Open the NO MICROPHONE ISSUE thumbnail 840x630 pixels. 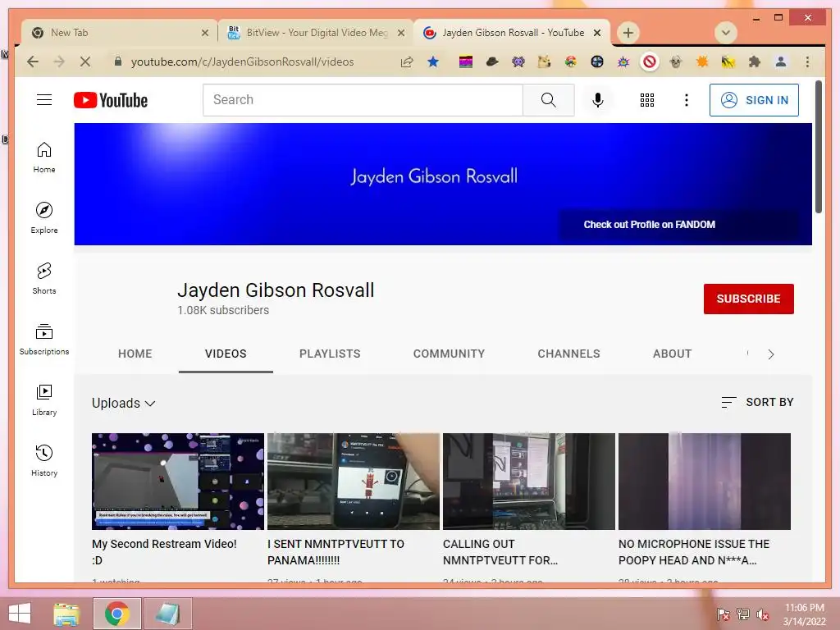tap(704, 481)
